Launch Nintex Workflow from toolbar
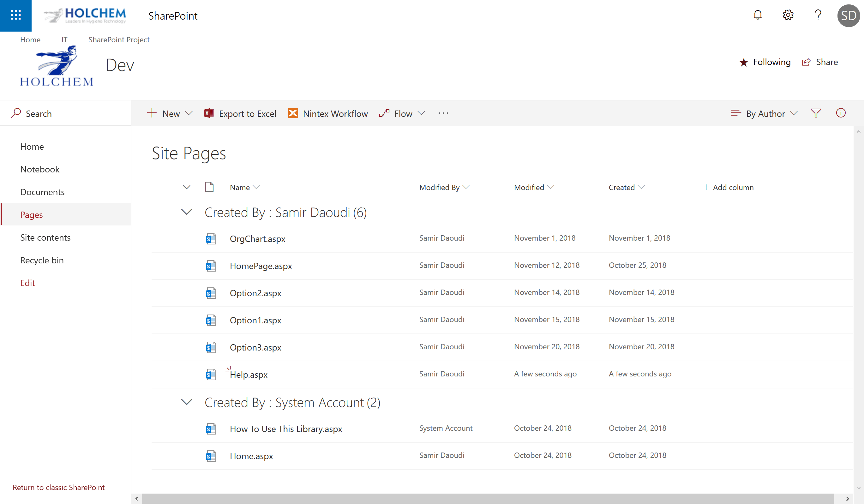 point(328,113)
